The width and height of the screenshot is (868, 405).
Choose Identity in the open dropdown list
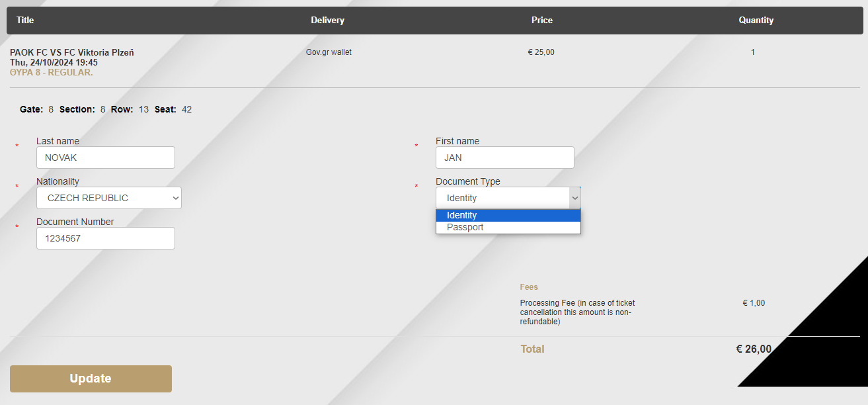[x=508, y=215]
